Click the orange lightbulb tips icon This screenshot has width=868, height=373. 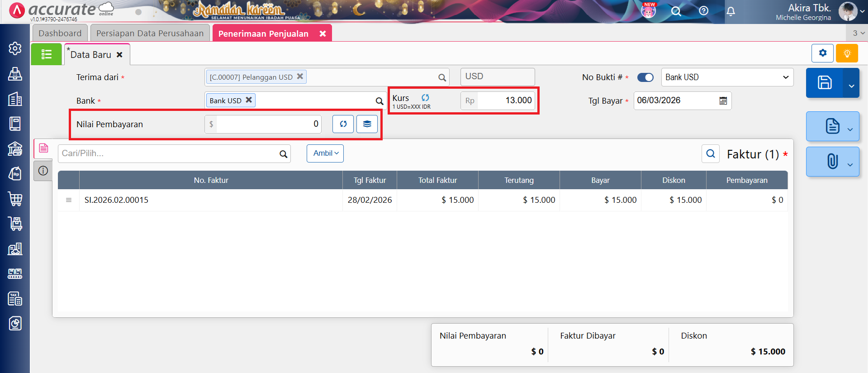pyautogui.click(x=847, y=53)
